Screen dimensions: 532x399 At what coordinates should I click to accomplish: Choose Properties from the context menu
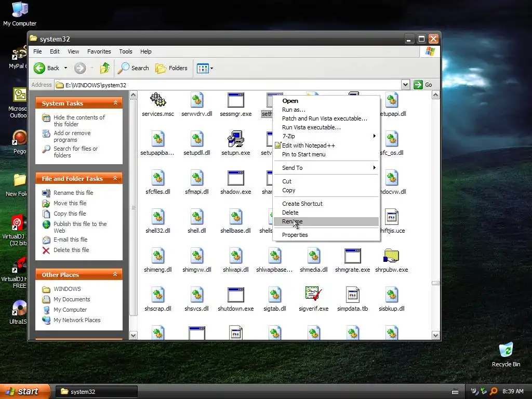[x=326, y=235]
